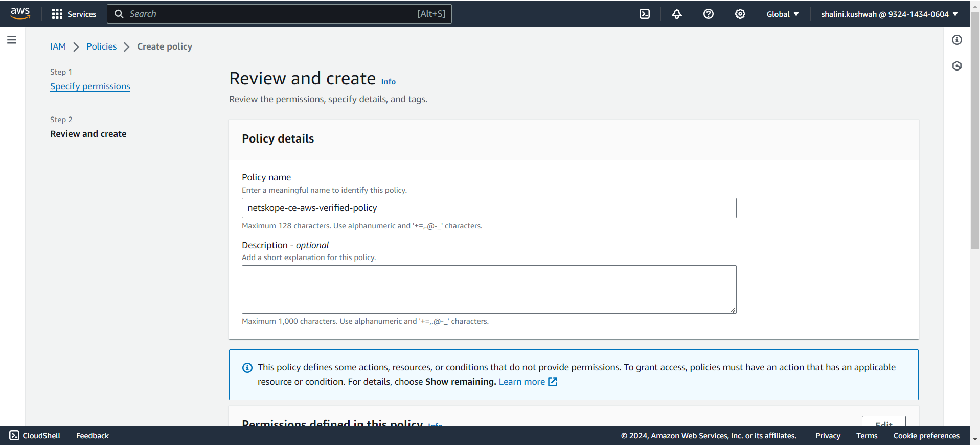Click the 'Policy details' heading
Screen dimensions: 980x445
(278, 138)
